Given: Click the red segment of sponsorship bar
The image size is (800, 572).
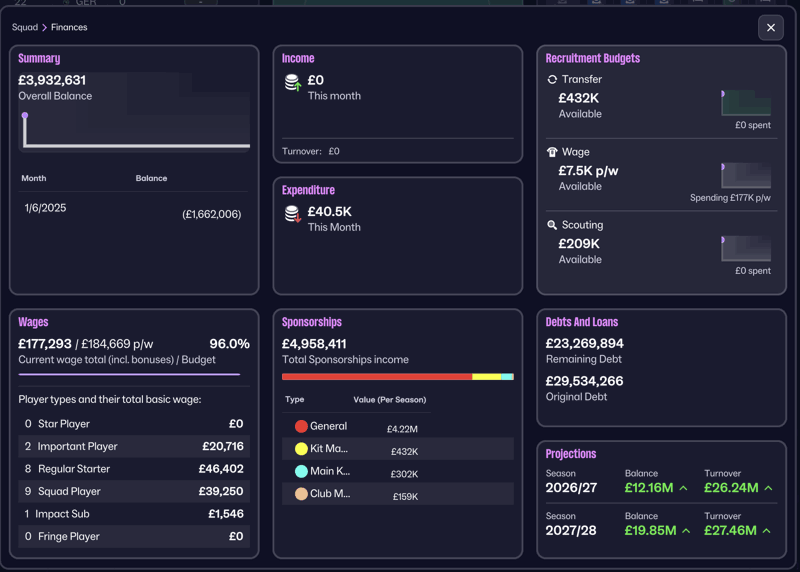Looking at the screenshot, I should click(377, 377).
